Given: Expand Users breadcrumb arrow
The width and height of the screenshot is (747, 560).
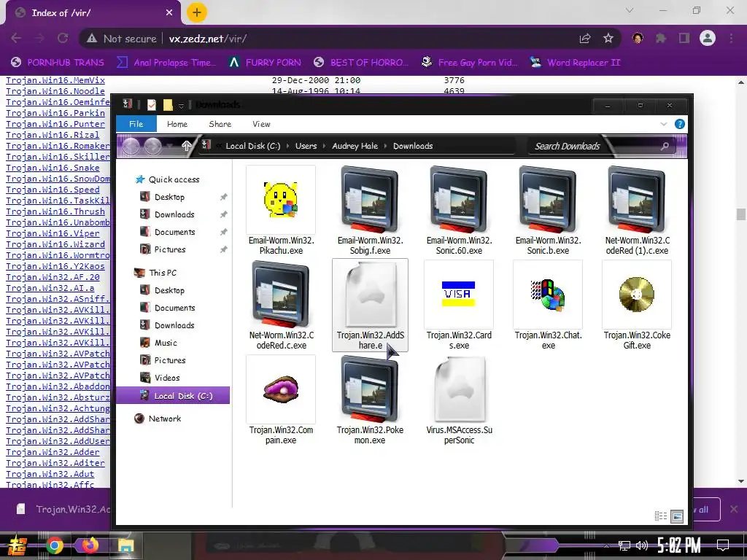Looking at the screenshot, I should [325, 146].
